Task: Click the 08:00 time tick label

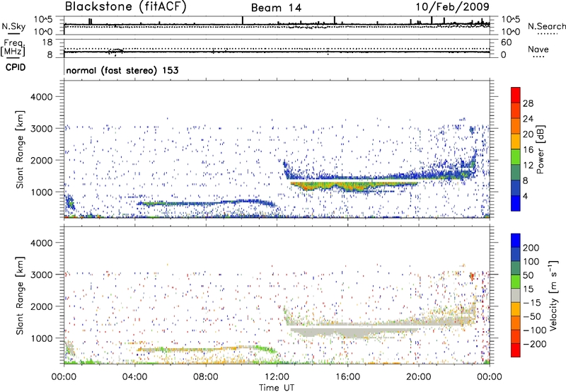Action: 205,377
